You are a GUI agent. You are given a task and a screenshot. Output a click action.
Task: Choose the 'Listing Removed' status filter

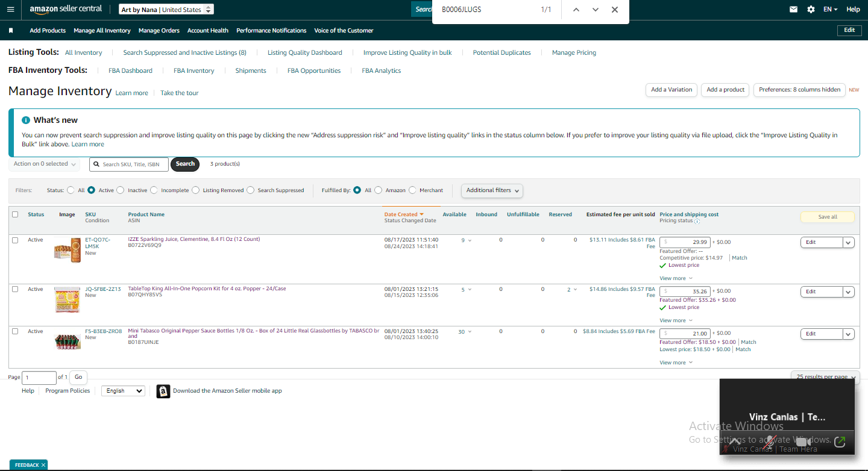(x=195, y=190)
